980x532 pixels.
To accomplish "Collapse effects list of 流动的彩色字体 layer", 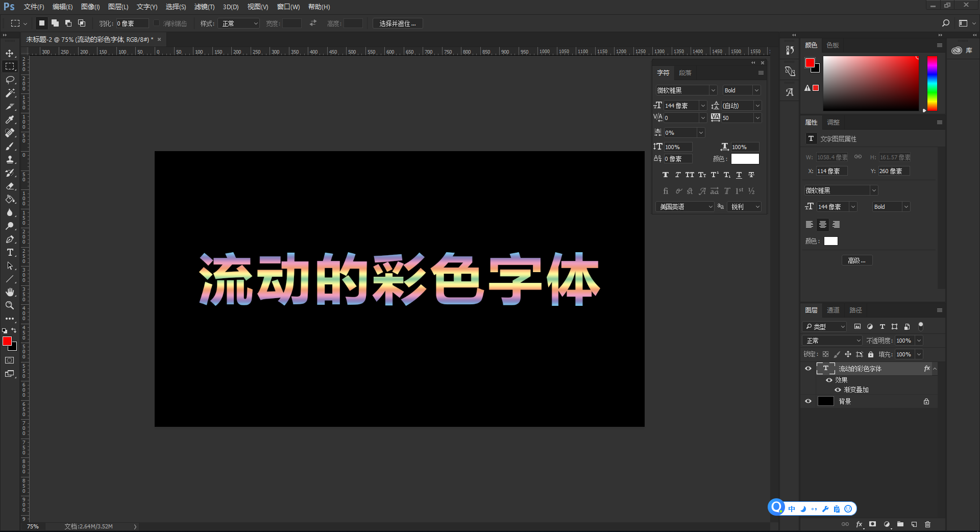I will pos(935,369).
